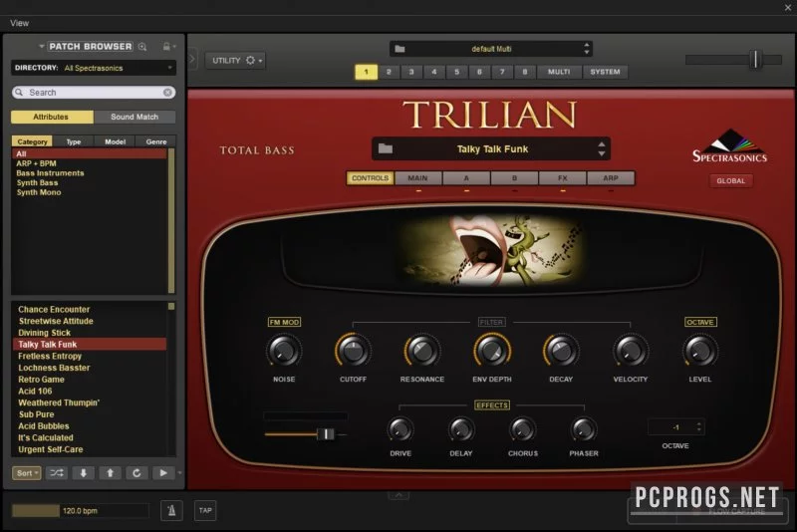The width and height of the screenshot is (797, 532).
Task: Click the CHORUS effects knob
Action: 522,429
